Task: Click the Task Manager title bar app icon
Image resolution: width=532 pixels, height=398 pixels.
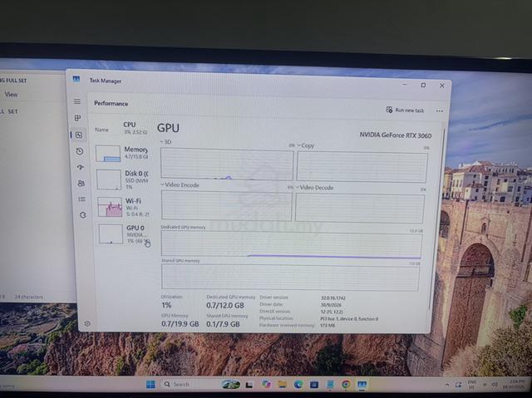Action: [x=76, y=79]
